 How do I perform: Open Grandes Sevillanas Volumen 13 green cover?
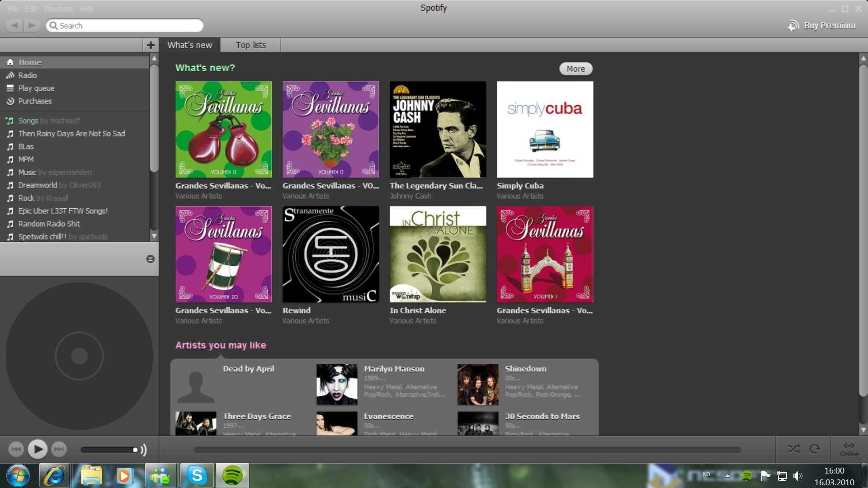tap(224, 129)
